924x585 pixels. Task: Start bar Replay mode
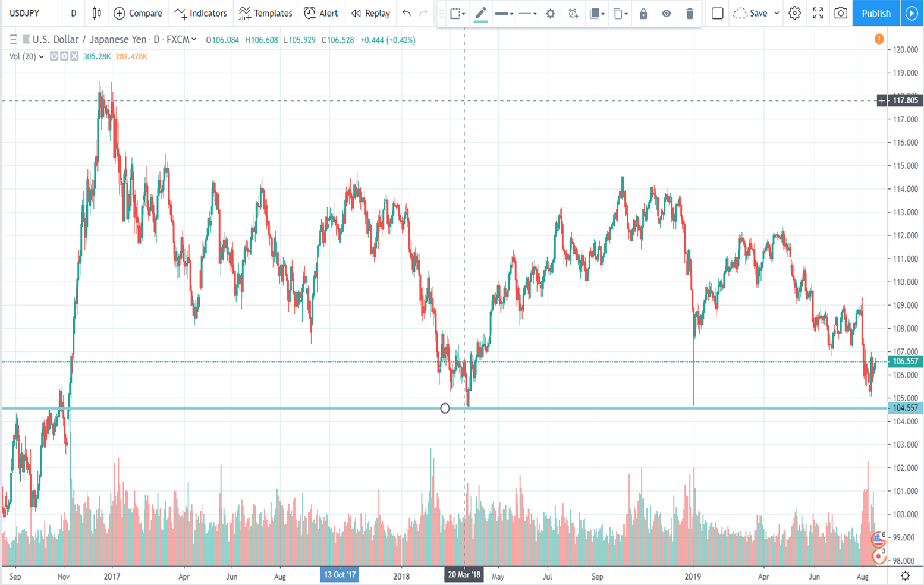[x=370, y=13]
